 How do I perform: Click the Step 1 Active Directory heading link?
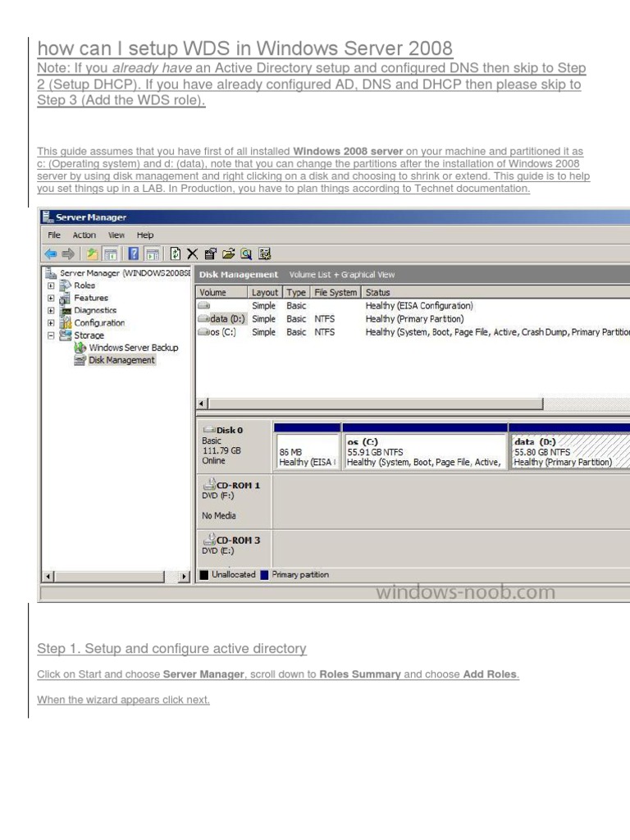click(171, 649)
